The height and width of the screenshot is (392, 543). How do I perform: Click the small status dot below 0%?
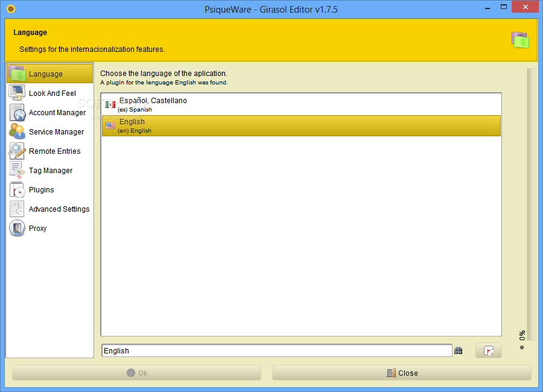pyautogui.click(x=522, y=347)
